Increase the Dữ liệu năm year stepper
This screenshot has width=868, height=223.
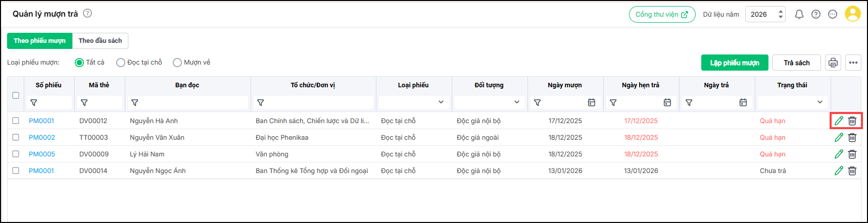coord(781,11)
